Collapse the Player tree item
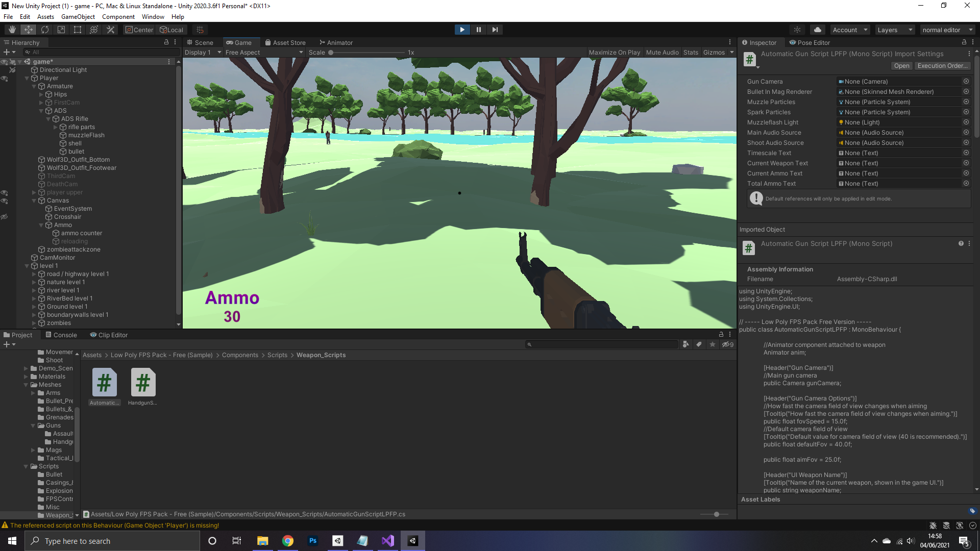 27,78
